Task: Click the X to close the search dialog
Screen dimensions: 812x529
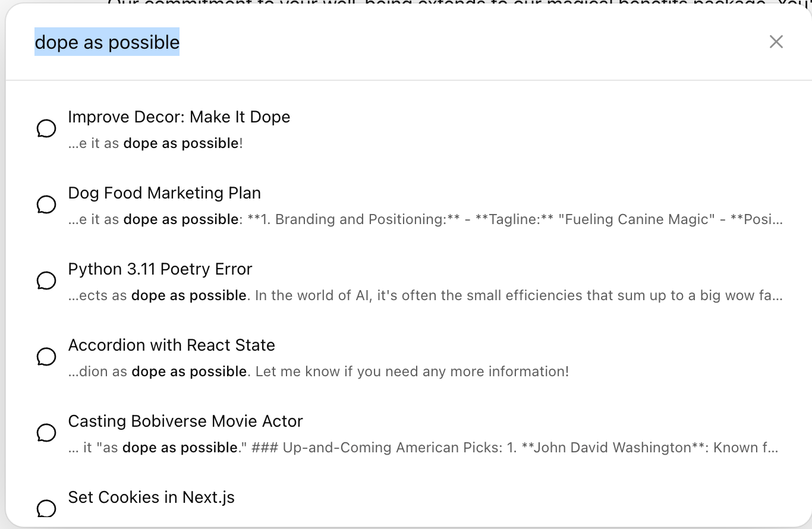Action: click(776, 42)
